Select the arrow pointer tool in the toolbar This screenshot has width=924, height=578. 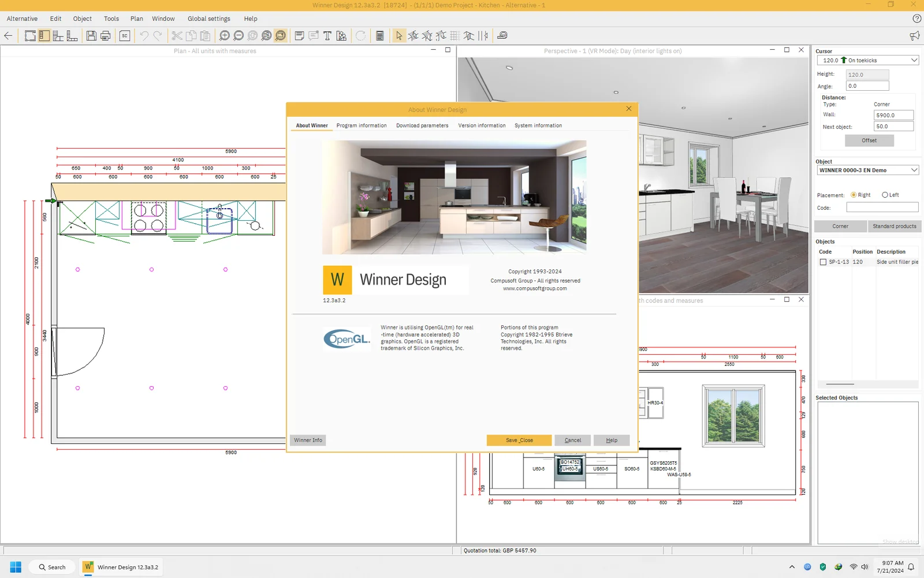400,35
